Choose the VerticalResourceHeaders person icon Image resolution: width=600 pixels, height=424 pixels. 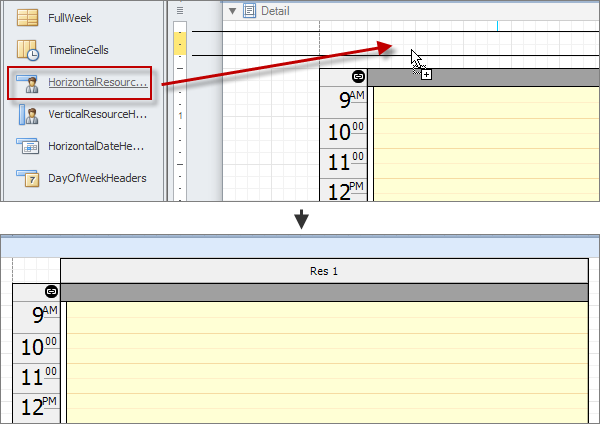[x=28, y=114]
